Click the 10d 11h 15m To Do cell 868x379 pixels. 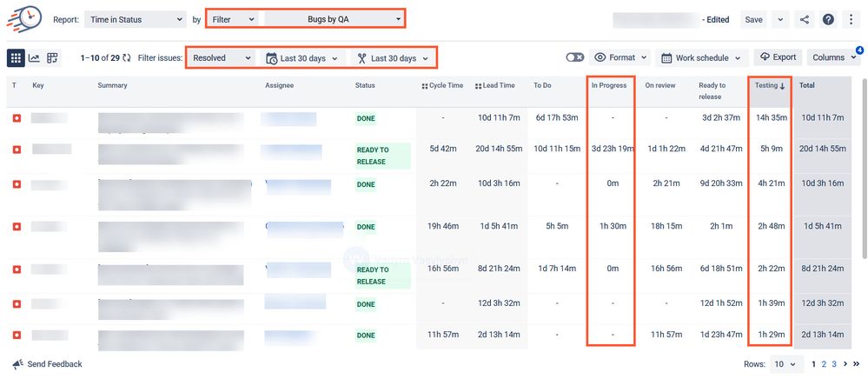pyautogui.click(x=556, y=149)
